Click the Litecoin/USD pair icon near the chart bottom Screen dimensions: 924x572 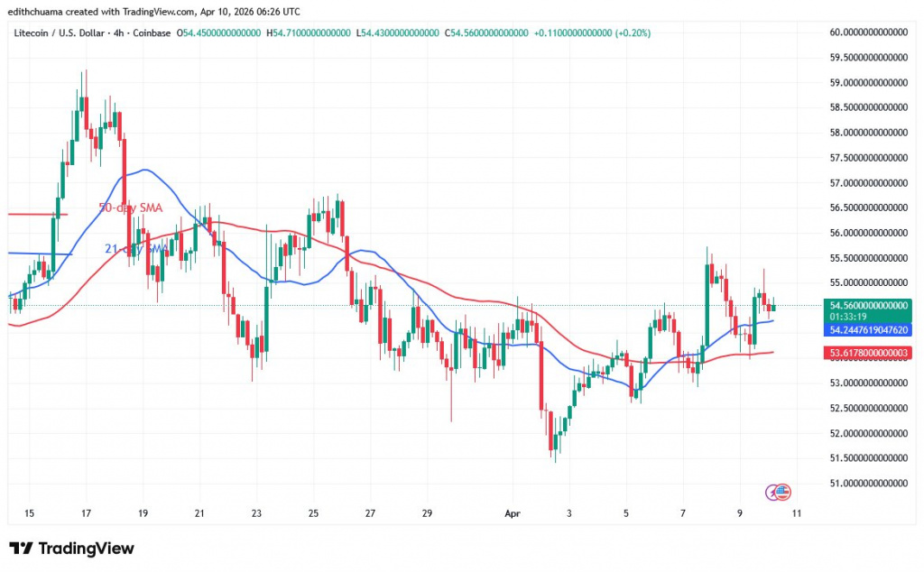tap(776, 493)
